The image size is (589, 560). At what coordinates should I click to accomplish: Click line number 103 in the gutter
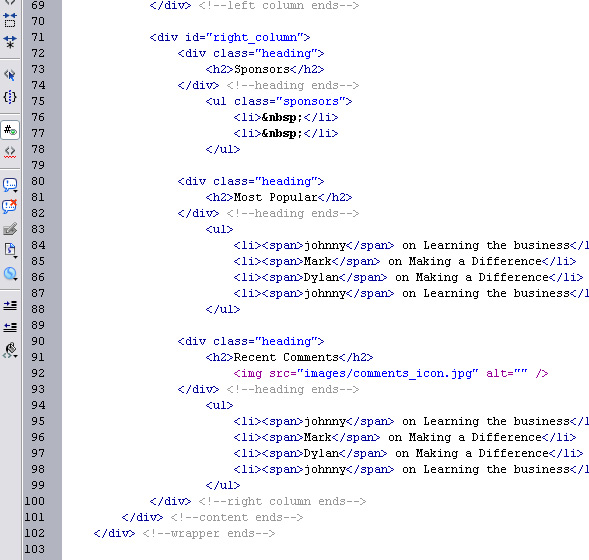pos(35,549)
